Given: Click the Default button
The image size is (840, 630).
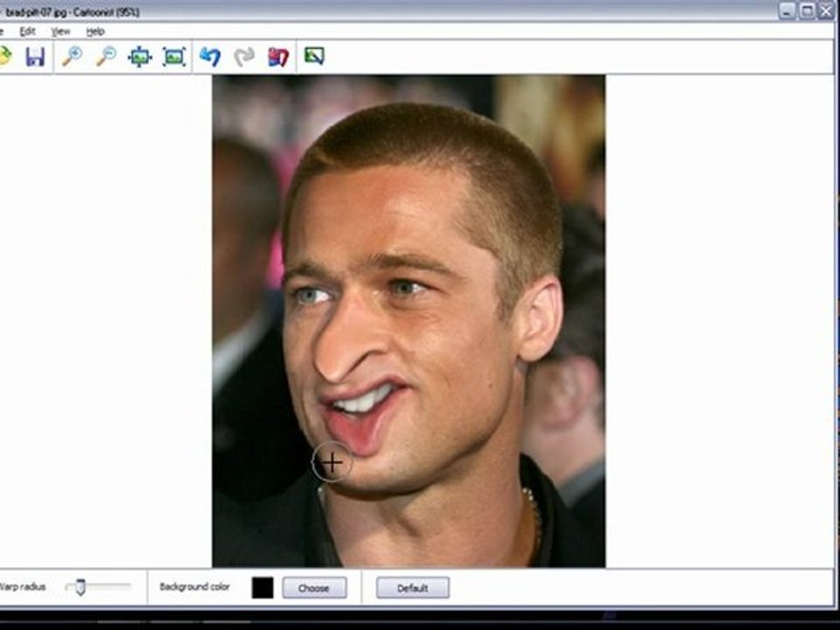Looking at the screenshot, I should (412, 588).
